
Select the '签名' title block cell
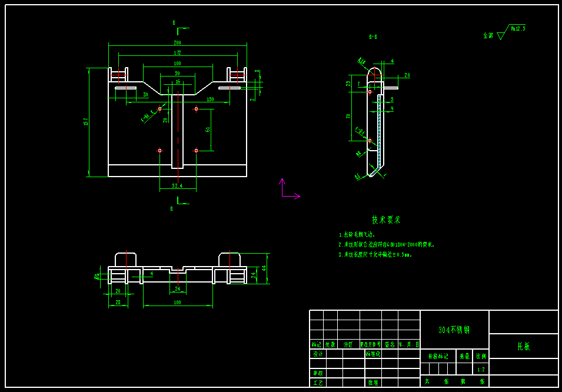390,344
